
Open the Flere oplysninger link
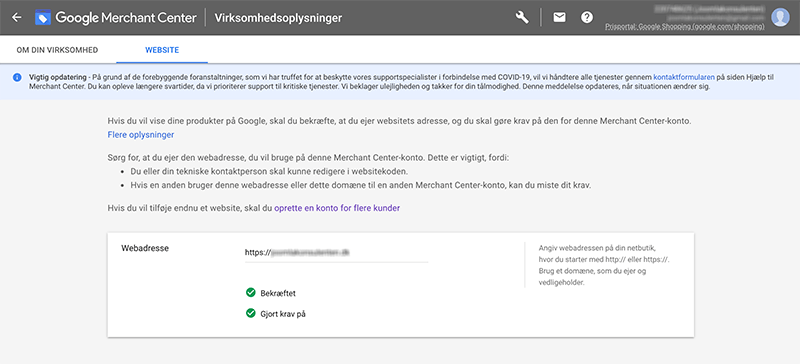[x=141, y=135]
